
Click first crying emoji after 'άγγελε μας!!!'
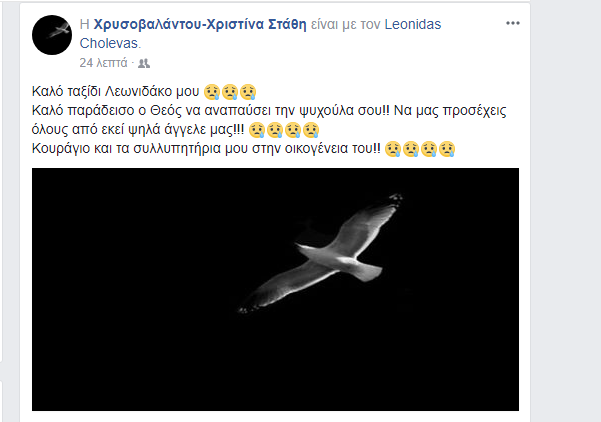coord(257,130)
